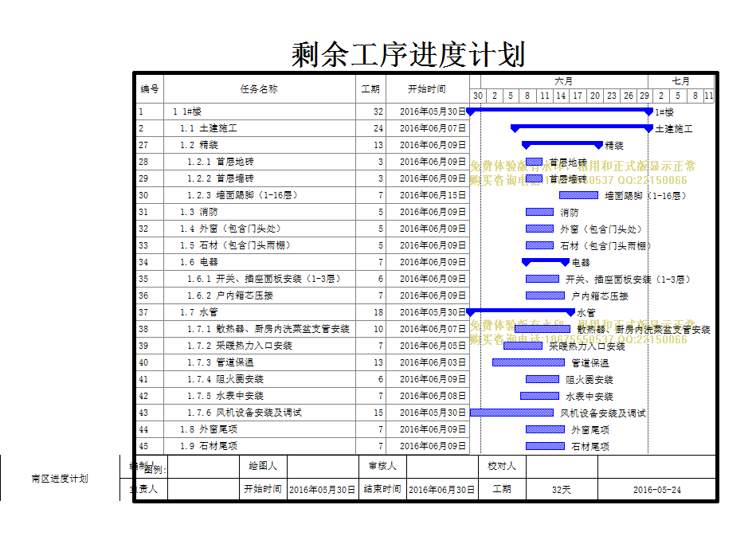Click footer end date 2016年06月30日
Image resolution: width=756 pixels, height=540 pixels.
click(x=441, y=489)
